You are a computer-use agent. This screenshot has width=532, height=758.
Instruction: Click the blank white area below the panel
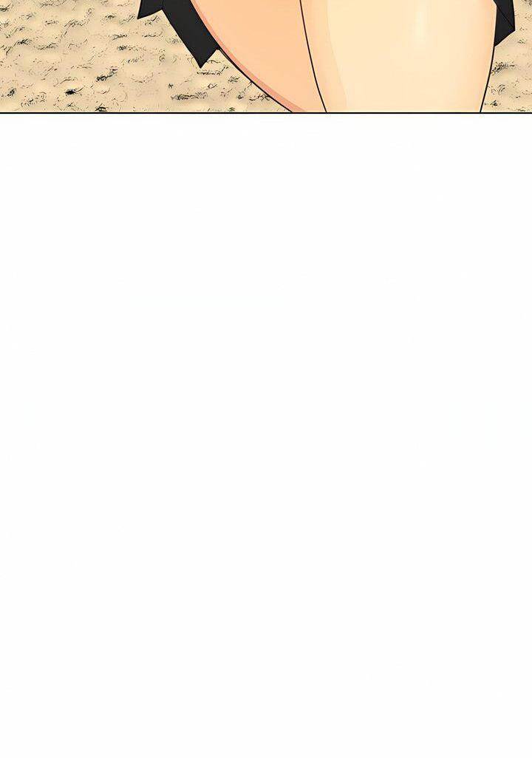(x=266, y=435)
